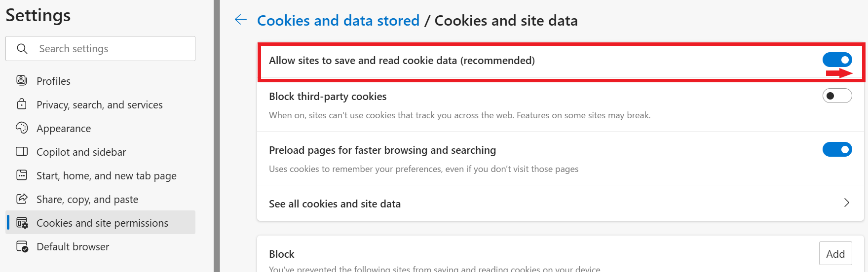Click the Default browser icon

[x=22, y=246]
